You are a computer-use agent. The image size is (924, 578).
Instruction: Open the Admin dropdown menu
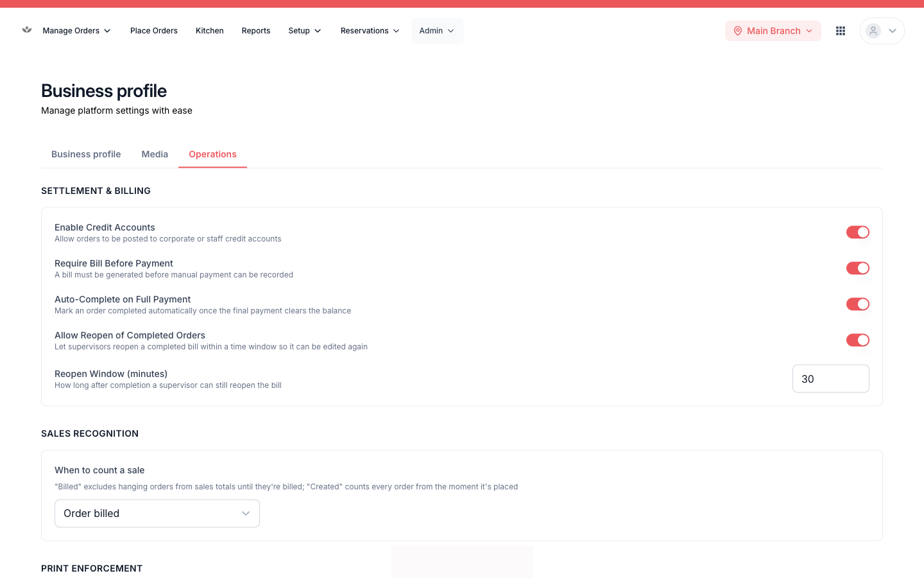(x=437, y=31)
